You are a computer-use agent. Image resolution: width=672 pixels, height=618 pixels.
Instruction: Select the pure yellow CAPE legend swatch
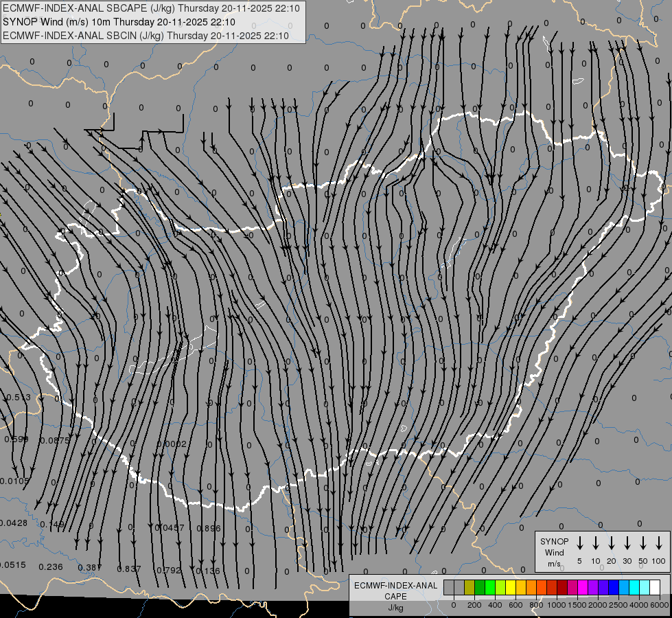(511, 587)
